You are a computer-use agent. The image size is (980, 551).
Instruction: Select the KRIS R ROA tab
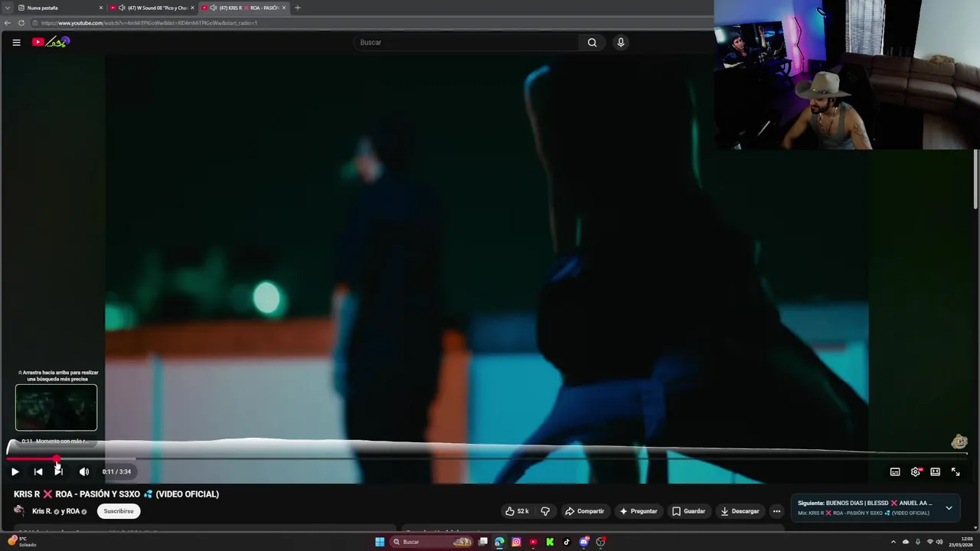(245, 8)
